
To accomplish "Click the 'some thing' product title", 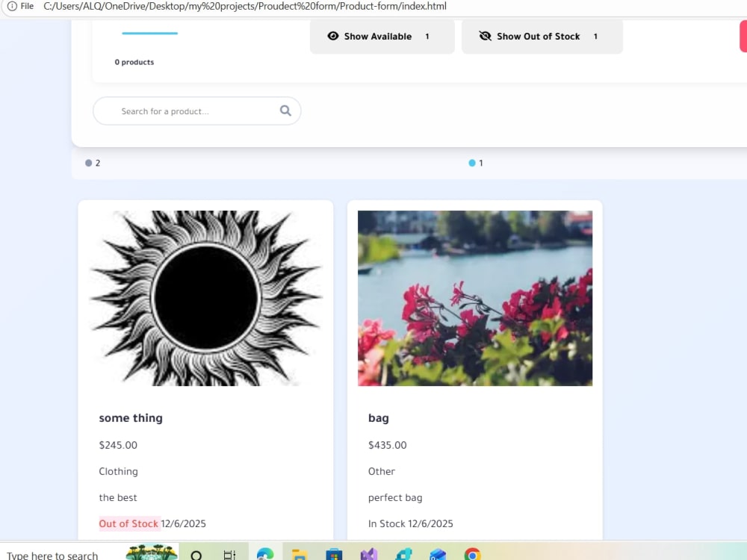I will [x=131, y=418].
